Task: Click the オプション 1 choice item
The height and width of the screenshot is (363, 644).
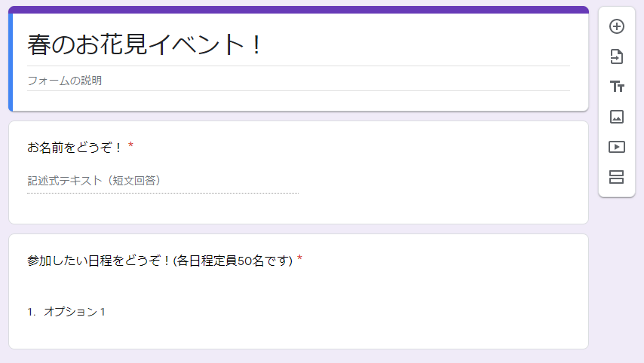Action: (75, 312)
